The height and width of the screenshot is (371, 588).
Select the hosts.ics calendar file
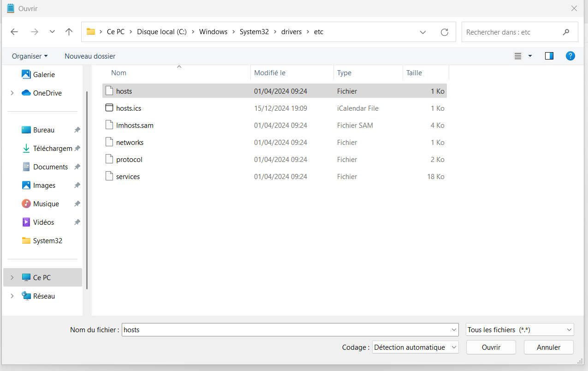pyautogui.click(x=129, y=108)
